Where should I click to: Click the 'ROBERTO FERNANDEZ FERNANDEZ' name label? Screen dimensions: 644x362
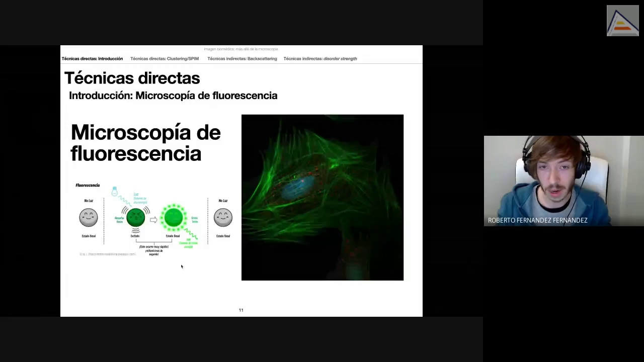[537, 220]
